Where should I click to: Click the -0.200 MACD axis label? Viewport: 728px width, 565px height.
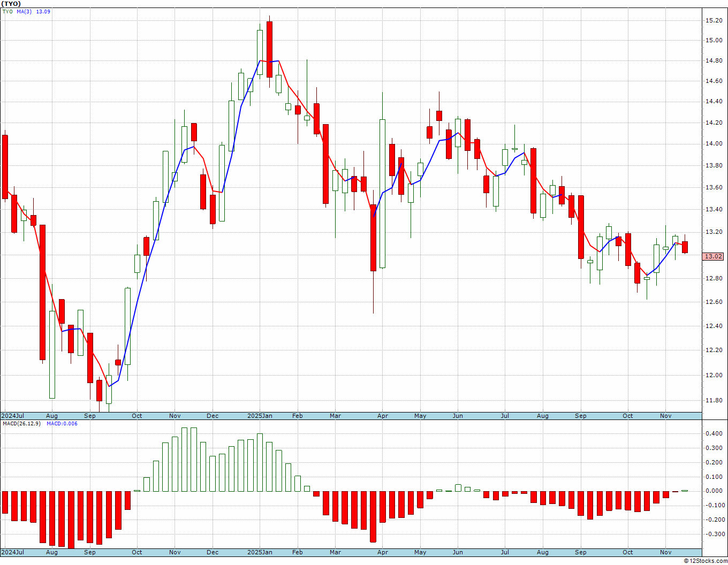coord(714,520)
